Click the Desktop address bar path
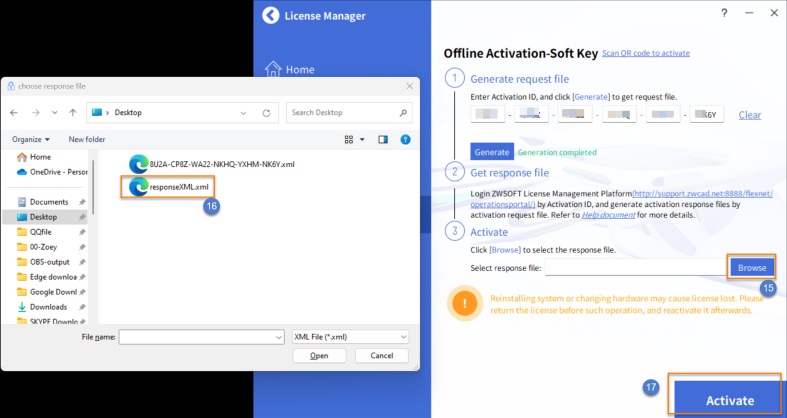 (128, 112)
